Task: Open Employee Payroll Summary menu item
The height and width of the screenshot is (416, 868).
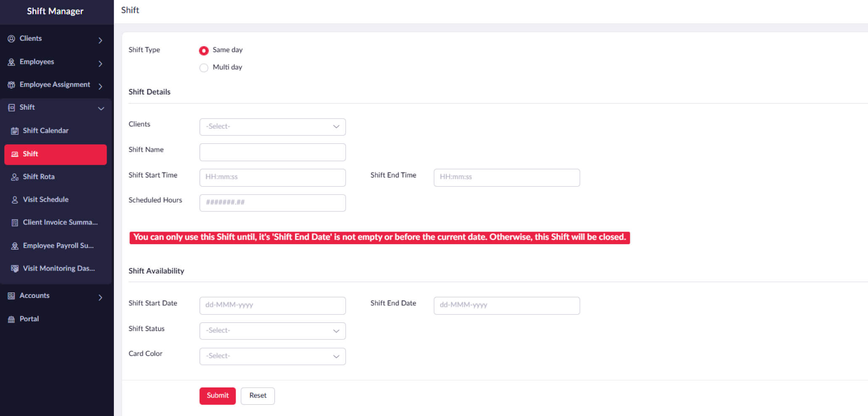Action: 58,245
